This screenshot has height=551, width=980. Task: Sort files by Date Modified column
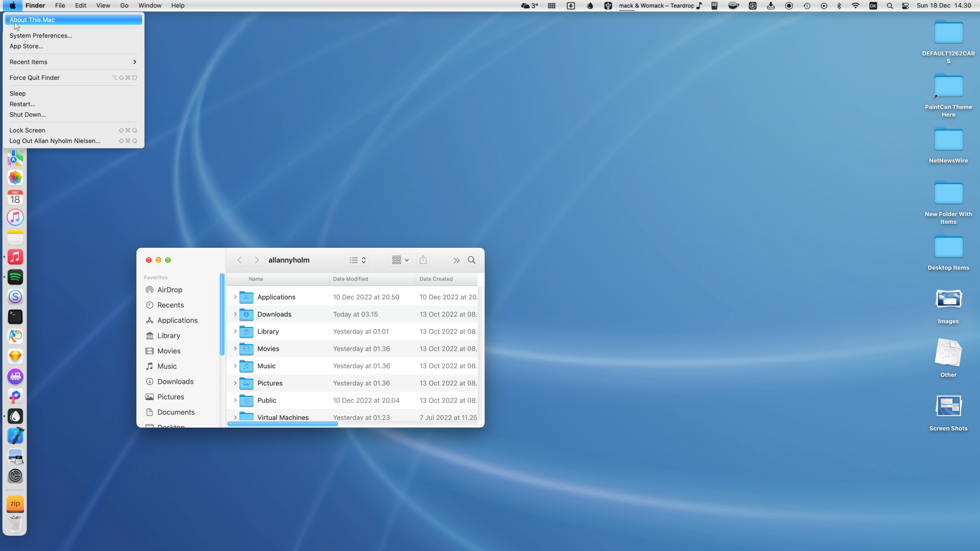tap(350, 279)
